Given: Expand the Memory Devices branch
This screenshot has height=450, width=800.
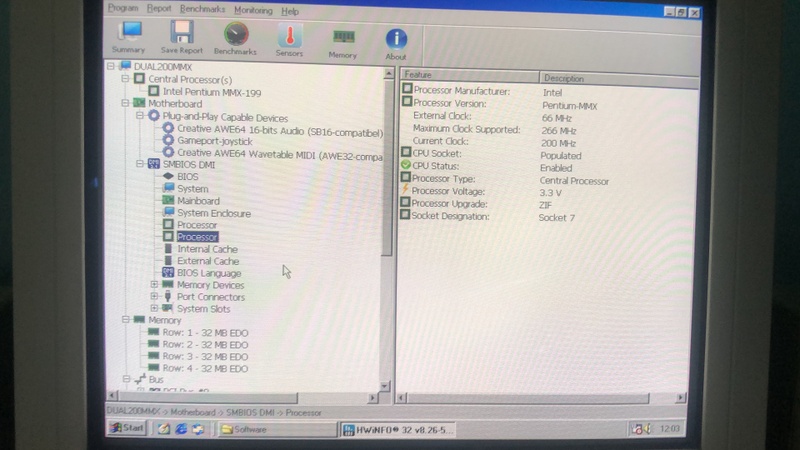Looking at the screenshot, I should (154, 284).
